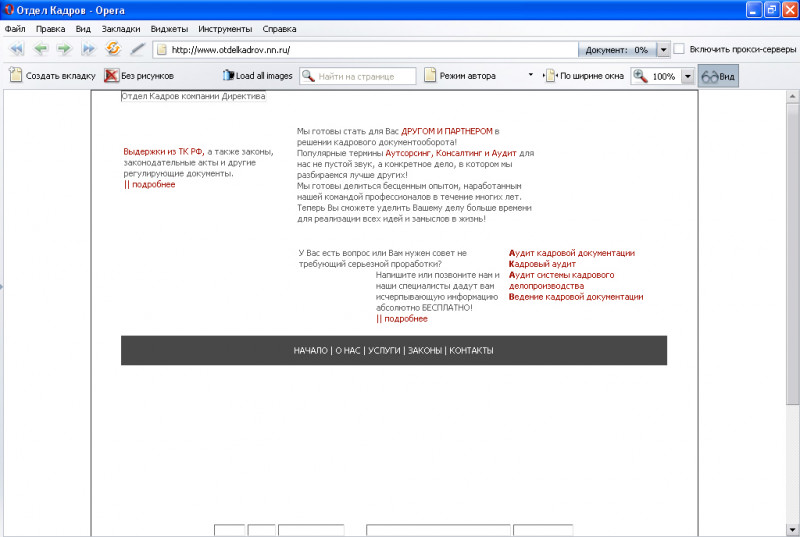The image size is (800, 537).
Task: Click the Fast Forward navigation icon
Action: tap(89, 49)
